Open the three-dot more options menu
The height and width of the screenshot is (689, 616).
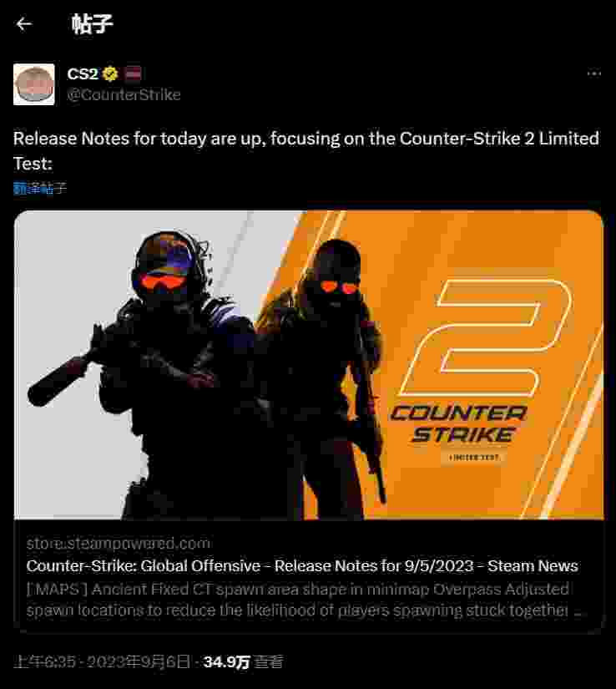(x=594, y=73)
